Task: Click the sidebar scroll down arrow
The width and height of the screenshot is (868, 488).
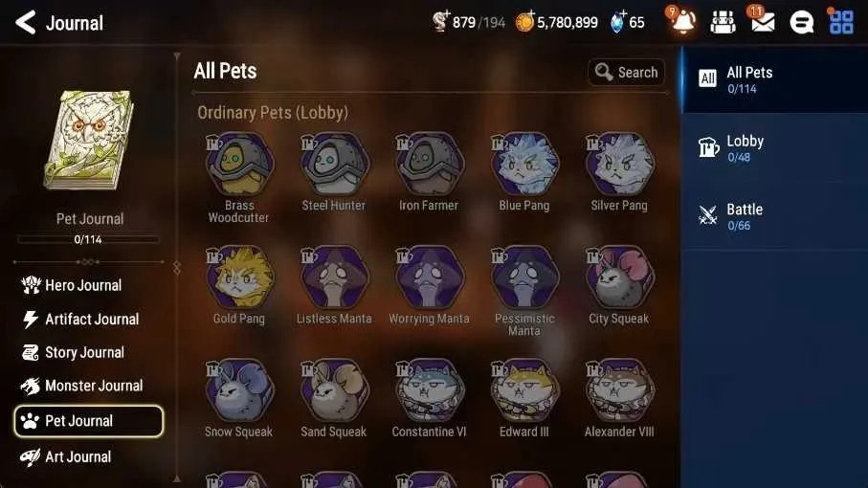Action: 177,478
